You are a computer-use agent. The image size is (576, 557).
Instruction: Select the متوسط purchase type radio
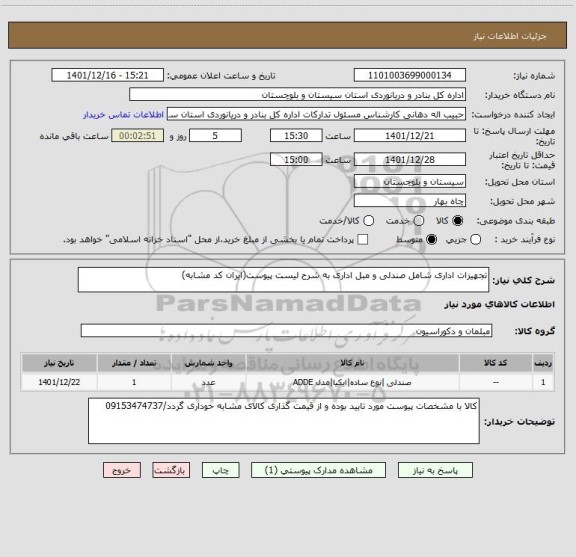431,240
